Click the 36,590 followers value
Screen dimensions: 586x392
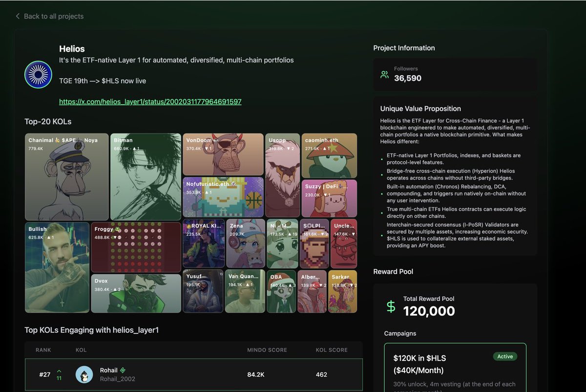[x=408, y=78]
